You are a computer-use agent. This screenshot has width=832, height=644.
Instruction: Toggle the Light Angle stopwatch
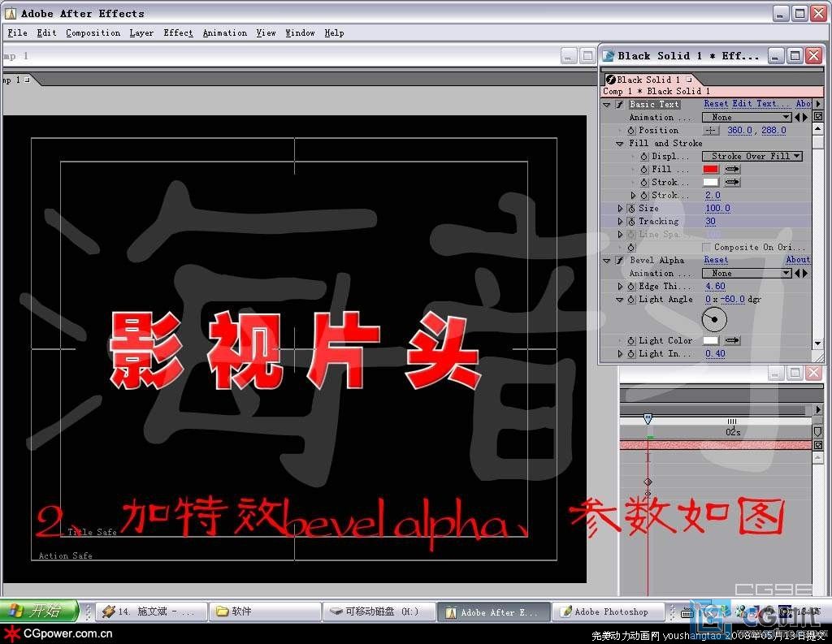pyautogui.click(x=630, y=299)
